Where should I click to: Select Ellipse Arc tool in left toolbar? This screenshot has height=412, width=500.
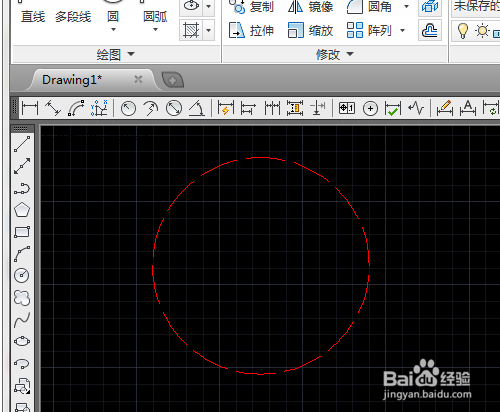point(22,363)
